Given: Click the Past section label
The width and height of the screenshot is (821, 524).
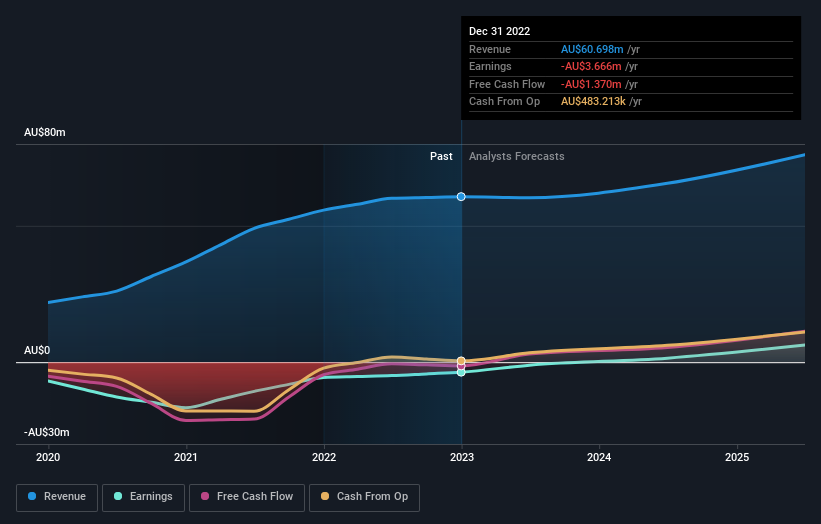Looking at the screenshot, I should point(441,156).
